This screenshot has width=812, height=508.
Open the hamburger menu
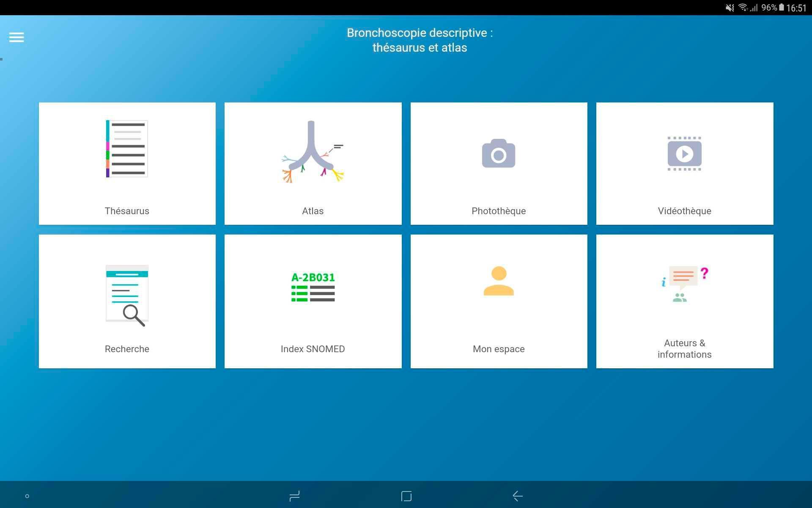coord(16,37)
